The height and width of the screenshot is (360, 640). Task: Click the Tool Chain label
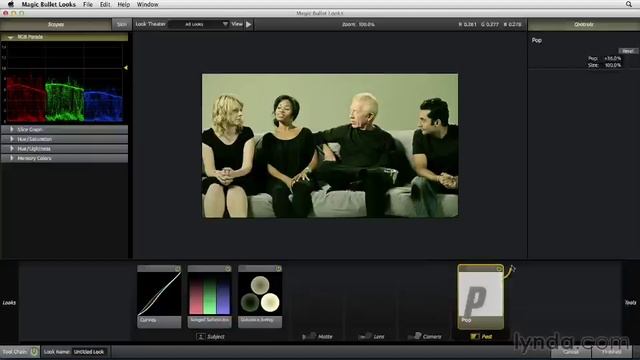pyautogui.click(x=15, y=352)
